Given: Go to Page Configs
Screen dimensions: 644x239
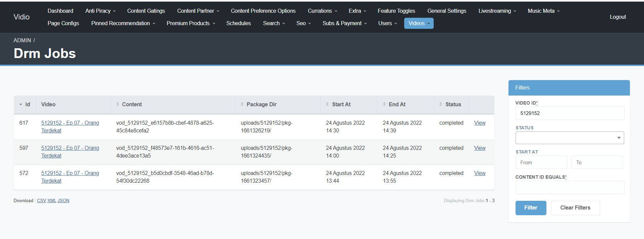Looking at the screenshot, I should (x=63, y=23).
